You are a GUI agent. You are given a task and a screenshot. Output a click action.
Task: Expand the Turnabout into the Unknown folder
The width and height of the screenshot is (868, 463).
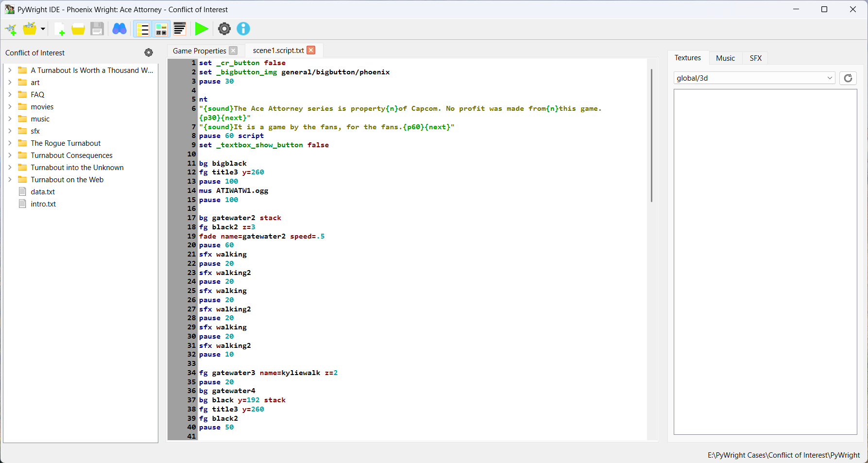click(x=10, y=168)
